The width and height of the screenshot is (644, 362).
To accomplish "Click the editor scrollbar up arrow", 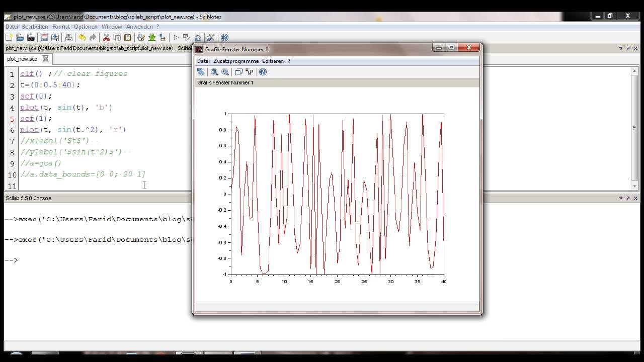I will coord(634,71).
